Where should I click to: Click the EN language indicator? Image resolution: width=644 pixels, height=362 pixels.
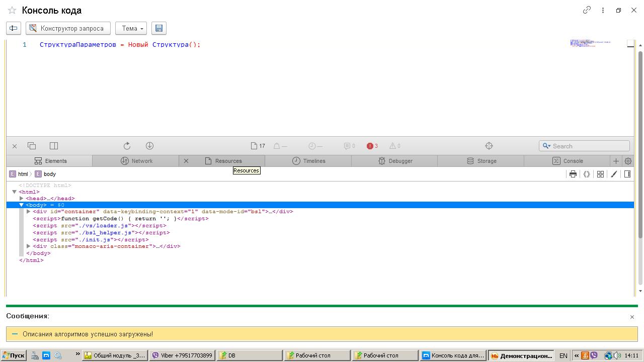563,356
